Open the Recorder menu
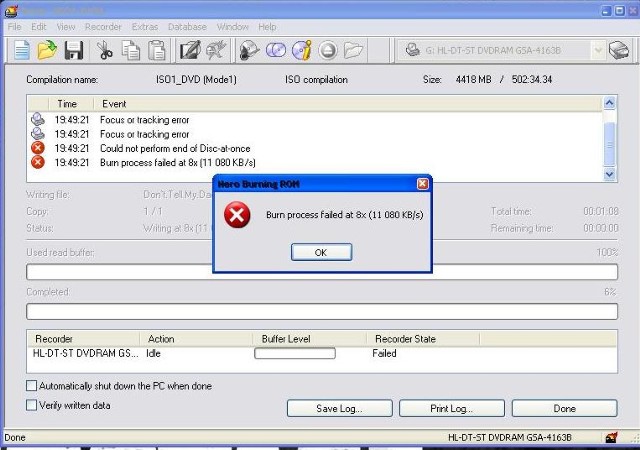 103,27
